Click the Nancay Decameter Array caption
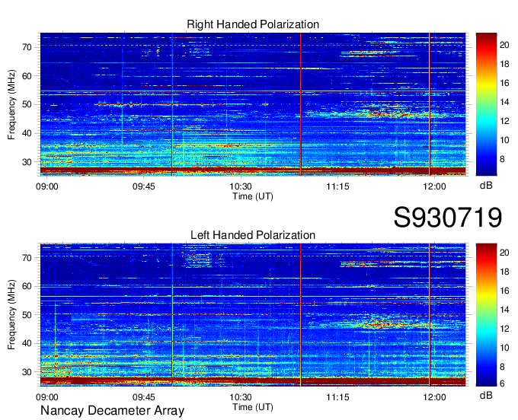The height and width of the screenshot is (420, 518). coord(112,411)
